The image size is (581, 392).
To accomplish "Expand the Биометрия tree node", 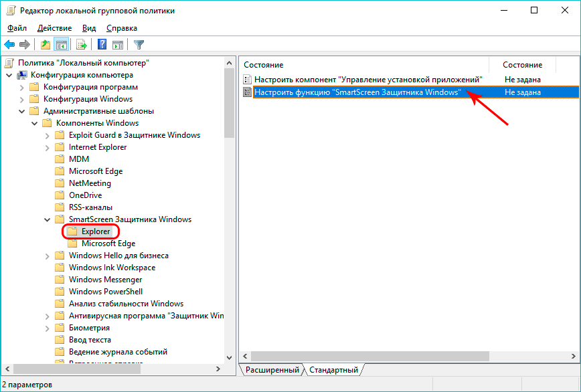I will point(47,328).
